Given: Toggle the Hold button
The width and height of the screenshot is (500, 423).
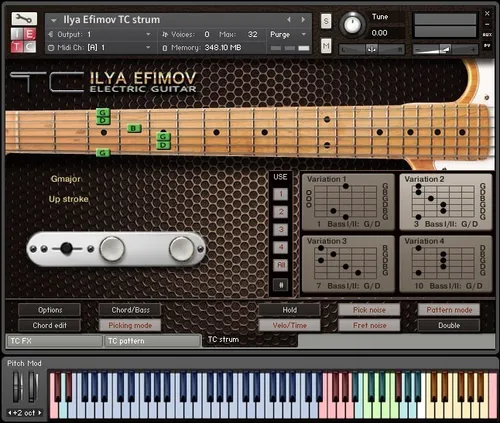Looking at the screenshot, I should (289, 310).
